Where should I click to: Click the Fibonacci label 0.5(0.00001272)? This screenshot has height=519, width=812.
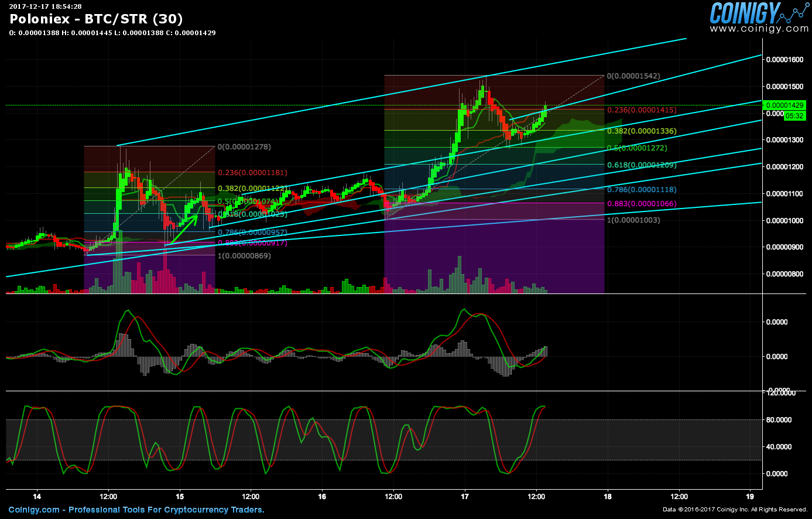coord(638,148)
